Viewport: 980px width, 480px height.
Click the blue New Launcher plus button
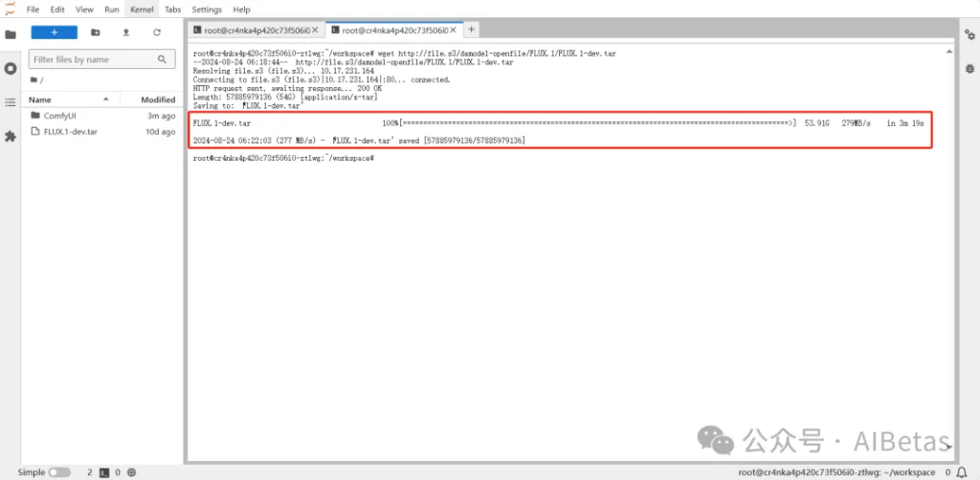[x=53, y=33]
